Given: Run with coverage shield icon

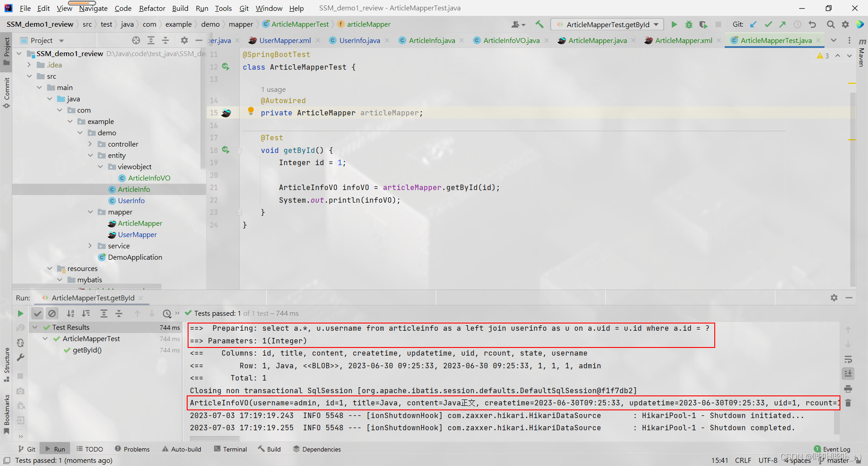Looking at the screenshot, I should 703,24.
